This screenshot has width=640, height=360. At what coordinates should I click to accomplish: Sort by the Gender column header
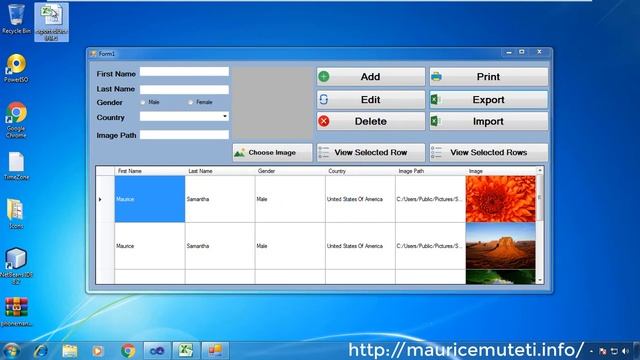coord(290,171)
